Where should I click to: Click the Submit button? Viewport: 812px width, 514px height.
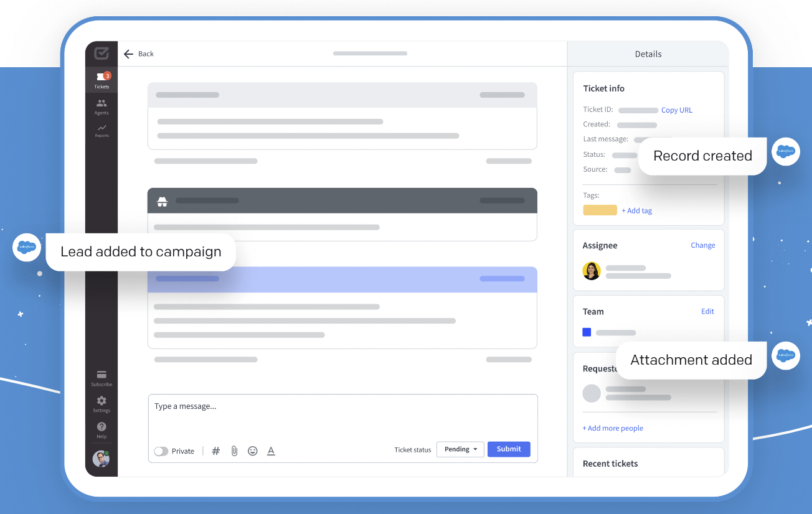coord(509,449)
